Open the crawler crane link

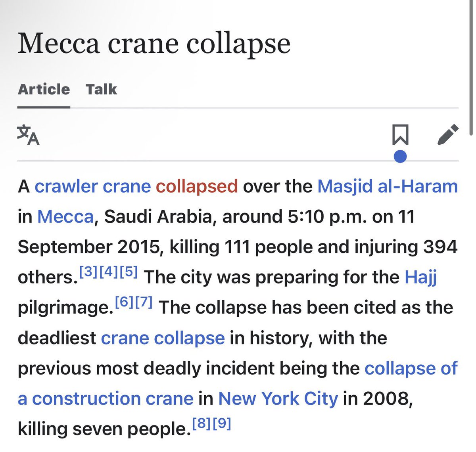[92, 186]
